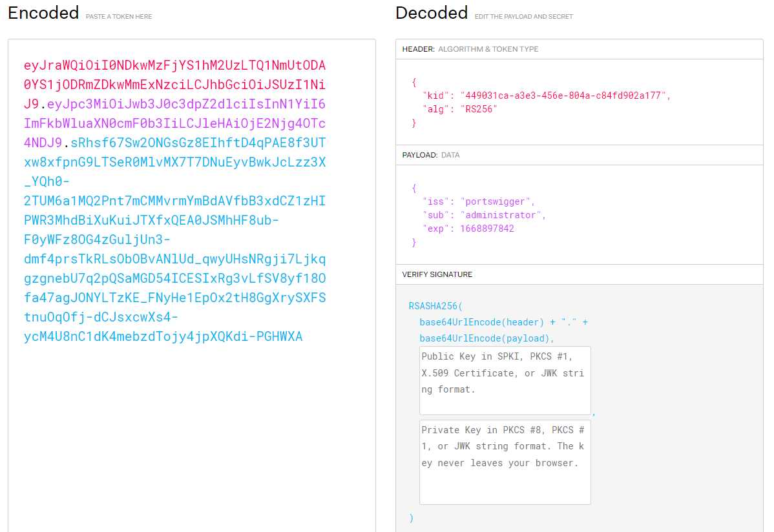Click the RSASHA256( function text
Viewport: 774px width, 532px height.
point(436,305)
